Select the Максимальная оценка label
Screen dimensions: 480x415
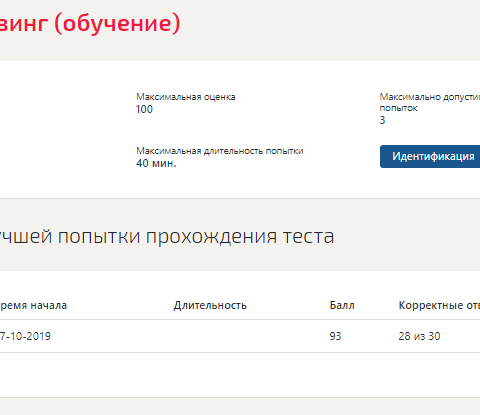(x=186, y=97)
